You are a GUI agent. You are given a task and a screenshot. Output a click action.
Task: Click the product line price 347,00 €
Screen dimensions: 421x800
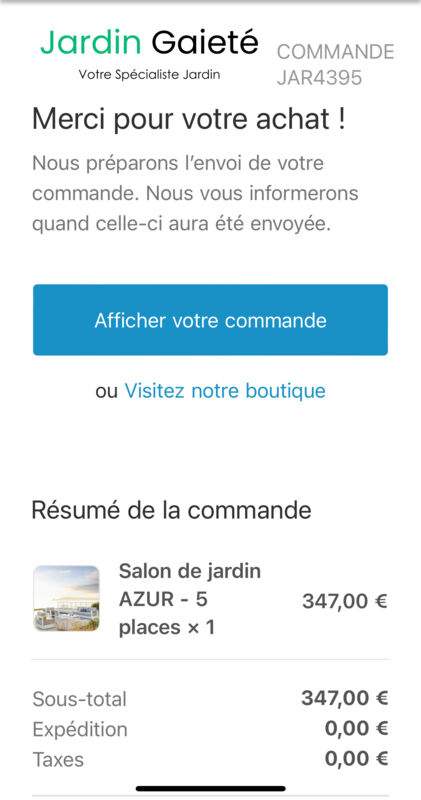345,601
